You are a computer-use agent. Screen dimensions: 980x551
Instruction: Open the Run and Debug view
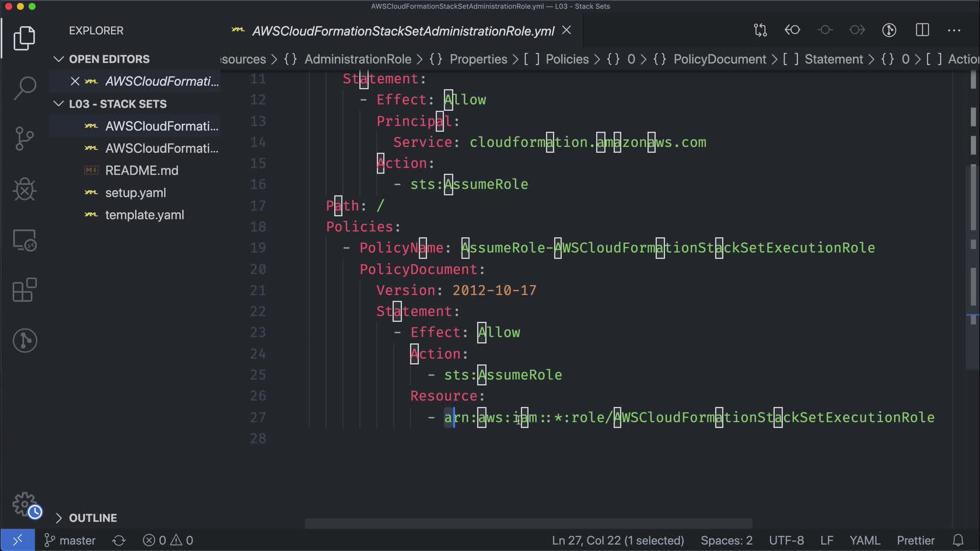pyautogui.click(x=24, y=189)
